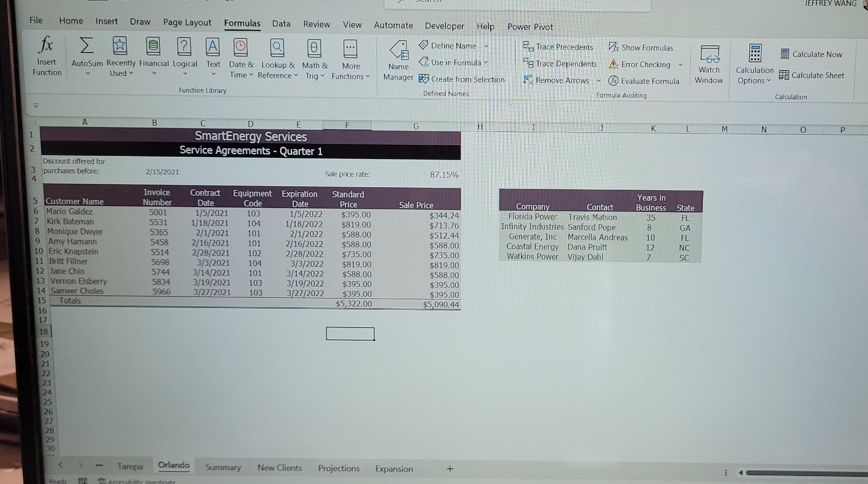
Task: Open Date & Time functions
Action: click(x=241, y=58)
